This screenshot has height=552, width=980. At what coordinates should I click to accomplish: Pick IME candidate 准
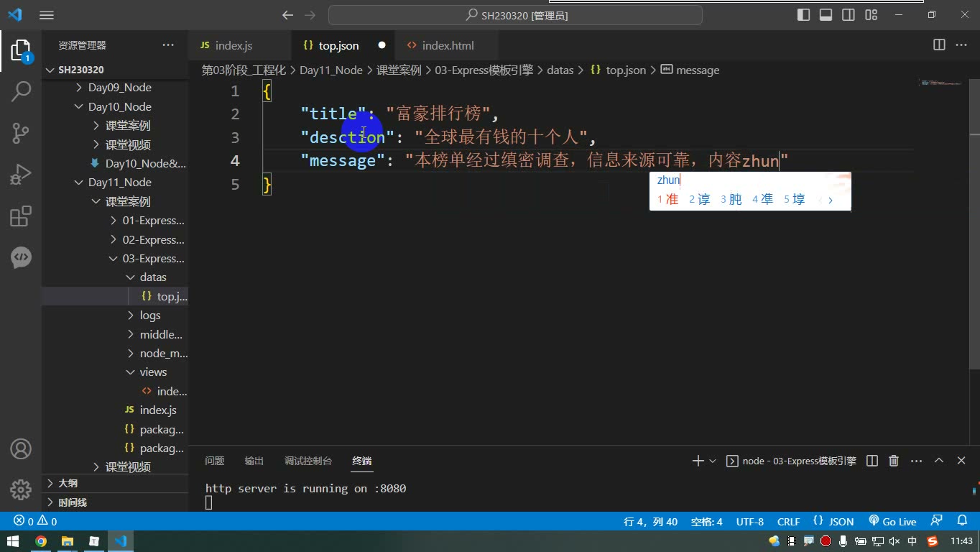click(x=668, y=199)
